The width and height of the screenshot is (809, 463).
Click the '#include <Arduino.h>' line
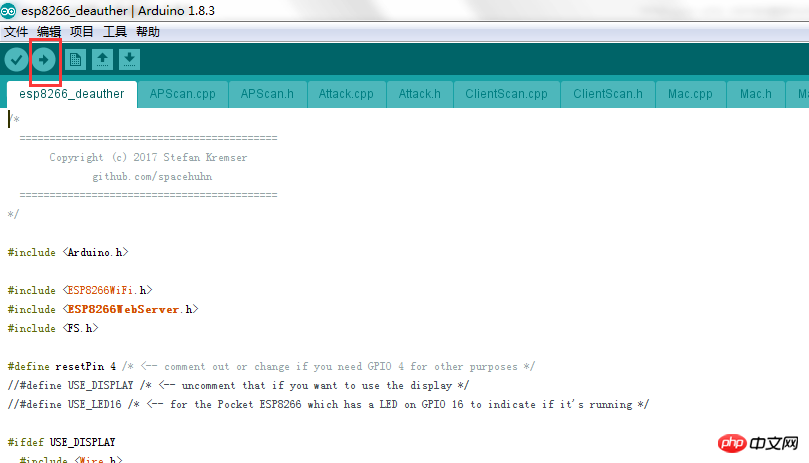68,252
